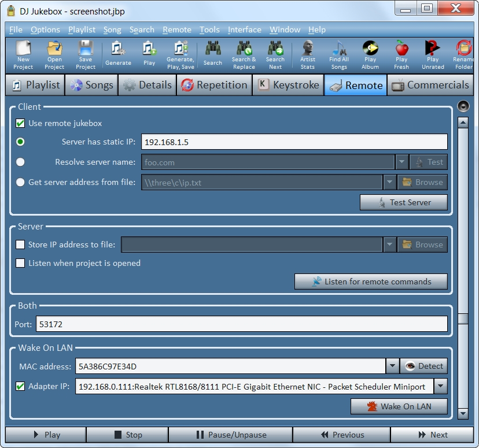Image resolution: width=479 pixels, height=448 pixels.
Task: Click the static IP address field
Action: (294, 142)
